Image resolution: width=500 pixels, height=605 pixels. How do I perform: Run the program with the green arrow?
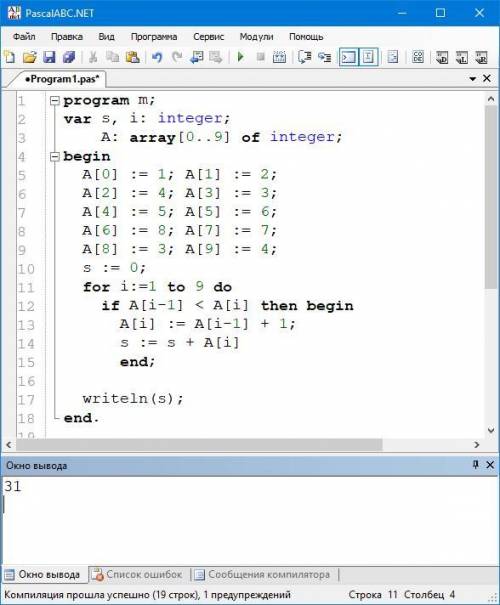[x=241, y=57]
